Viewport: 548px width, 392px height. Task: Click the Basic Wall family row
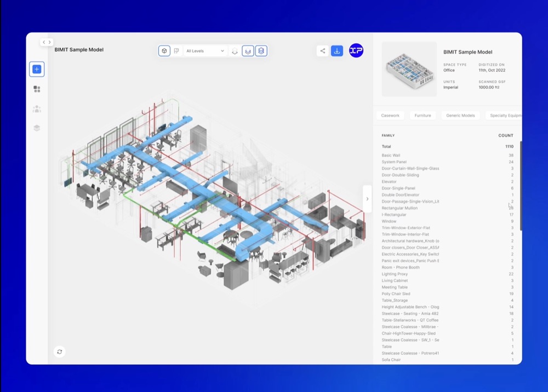click(x=447, y=155)
